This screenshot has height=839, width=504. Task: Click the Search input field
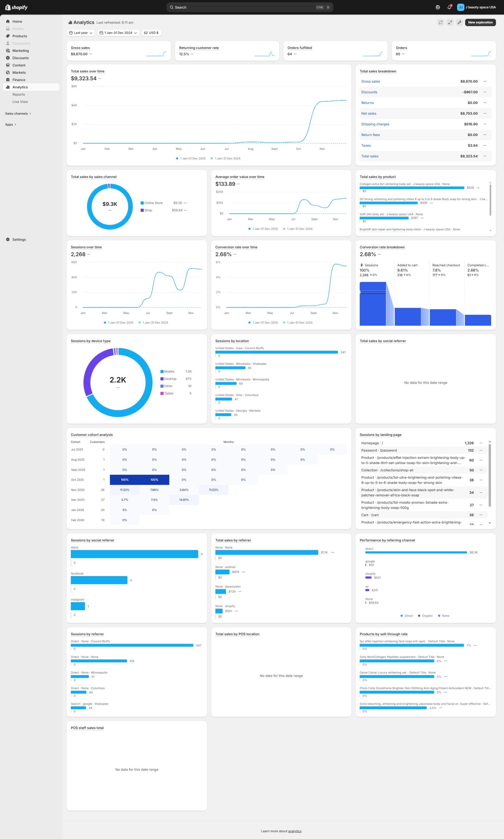click(x=244, y=7)
